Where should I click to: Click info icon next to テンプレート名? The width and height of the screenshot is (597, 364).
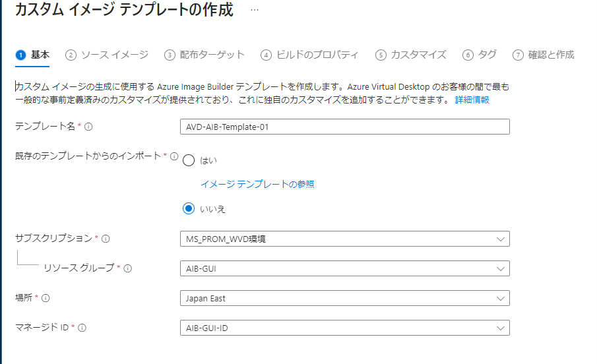click(x=88, y=127)
